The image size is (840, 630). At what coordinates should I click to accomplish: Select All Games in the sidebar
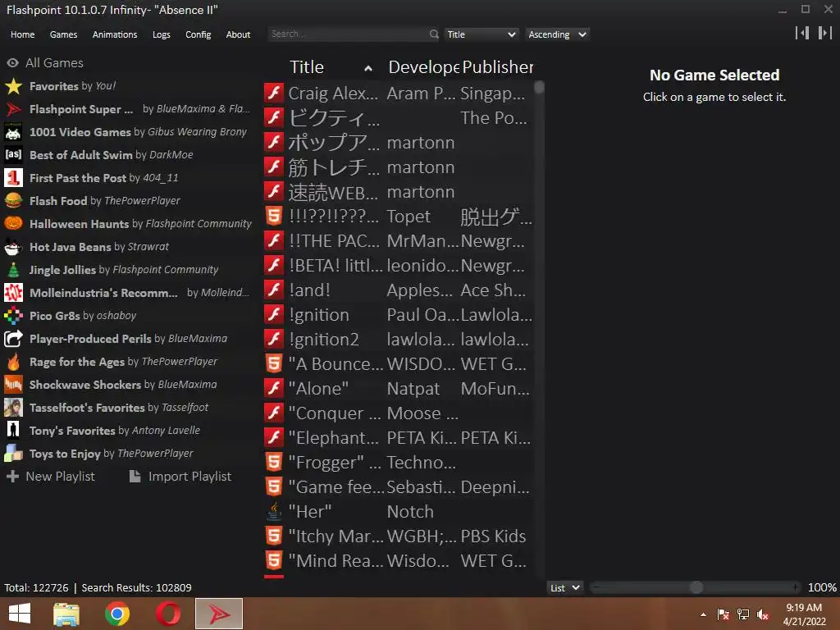45,62
